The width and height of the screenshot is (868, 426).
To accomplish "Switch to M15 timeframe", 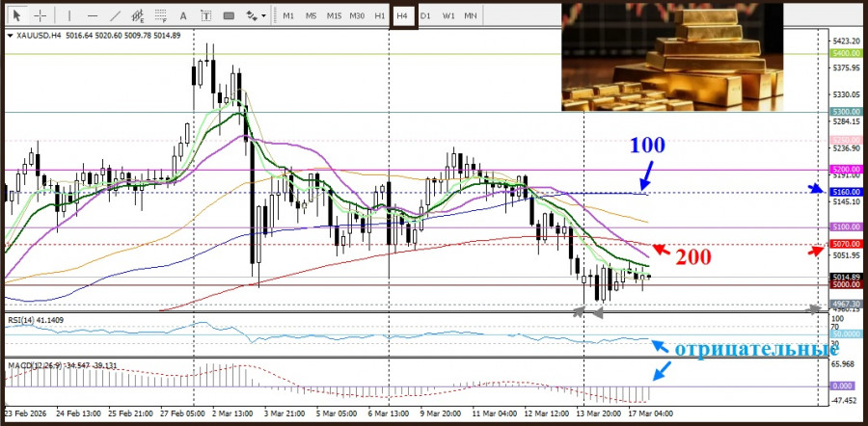I will pyautogui.click(x=334, y=15).
